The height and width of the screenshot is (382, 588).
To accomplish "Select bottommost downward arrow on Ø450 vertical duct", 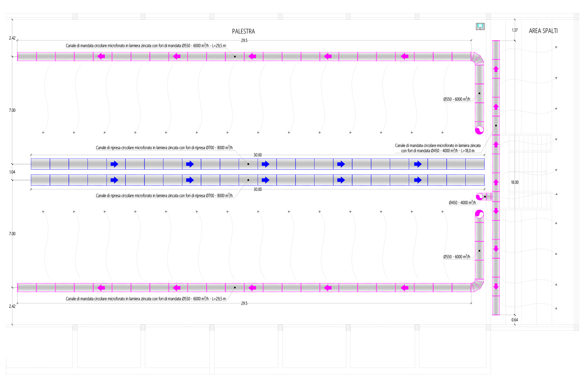I will click(496, 287).
